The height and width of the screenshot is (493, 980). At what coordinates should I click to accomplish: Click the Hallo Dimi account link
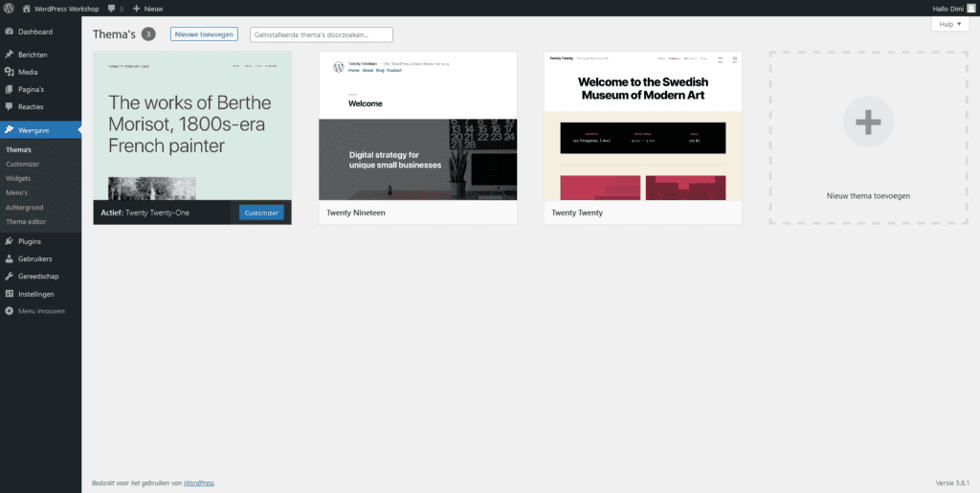pyautogui.click(x=948, y=9)
